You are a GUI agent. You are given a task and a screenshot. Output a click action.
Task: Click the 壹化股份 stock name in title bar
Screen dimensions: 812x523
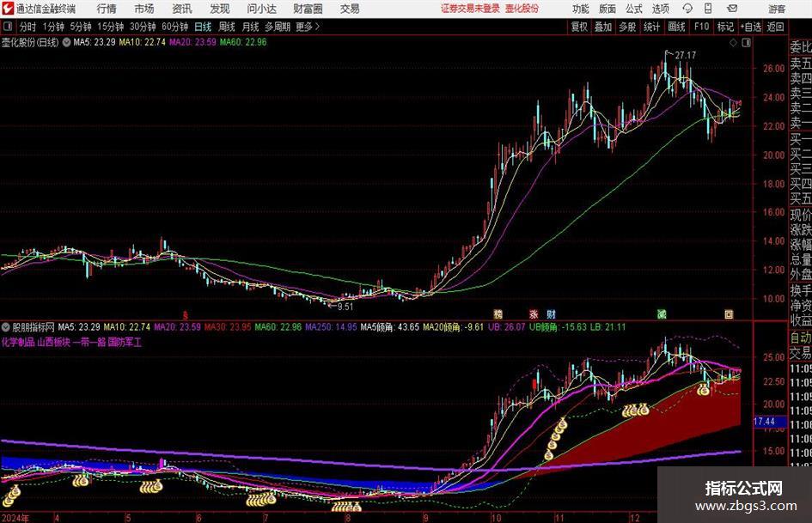[x=522, y=9]
